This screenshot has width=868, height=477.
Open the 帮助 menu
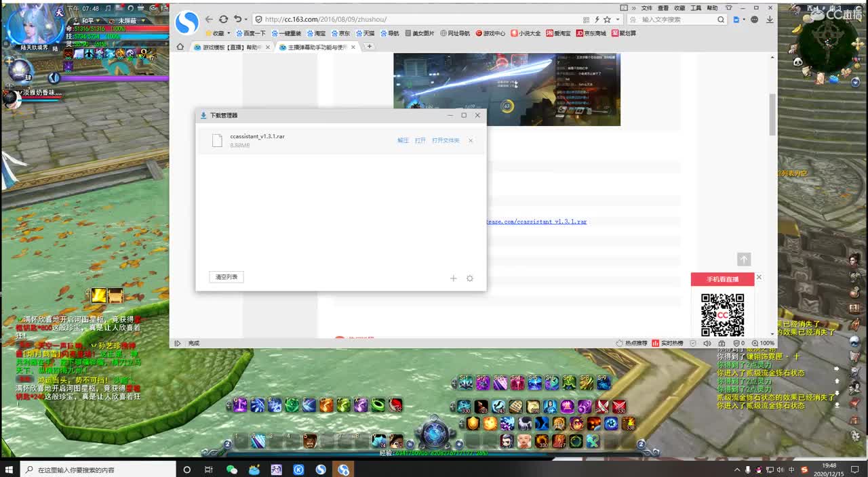tap(712, 8)
